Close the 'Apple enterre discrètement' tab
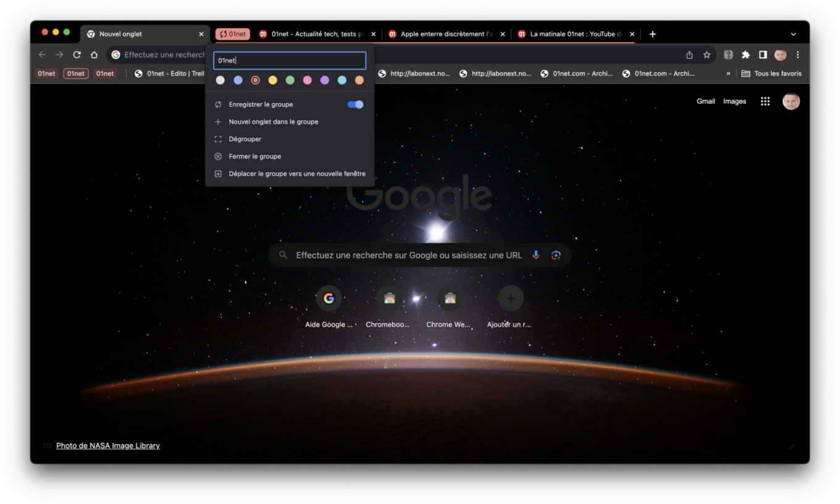This screenshot has height=504, width=840. (502, 35)
